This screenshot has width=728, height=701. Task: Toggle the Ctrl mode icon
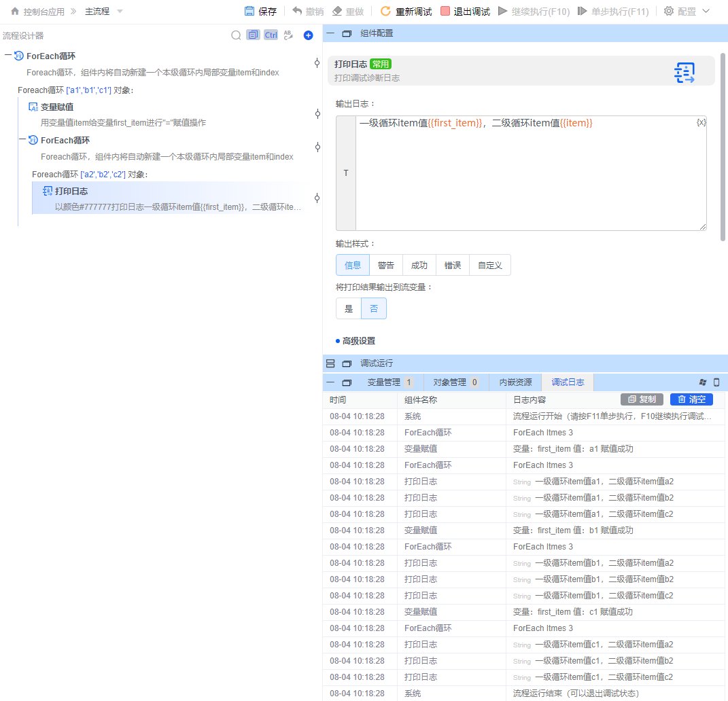coord(271,35)
